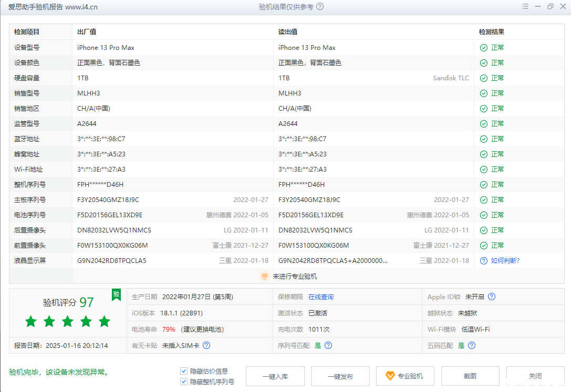Click the green check icon in Wi-Fi地址 row
The image size is (571, 392).
click(x=484, y=169)
